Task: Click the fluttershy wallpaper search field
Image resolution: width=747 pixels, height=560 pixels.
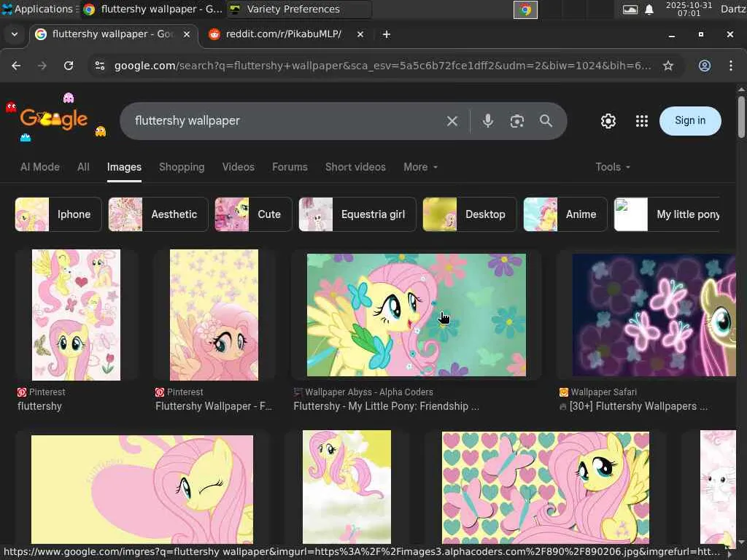Action: 286,121
